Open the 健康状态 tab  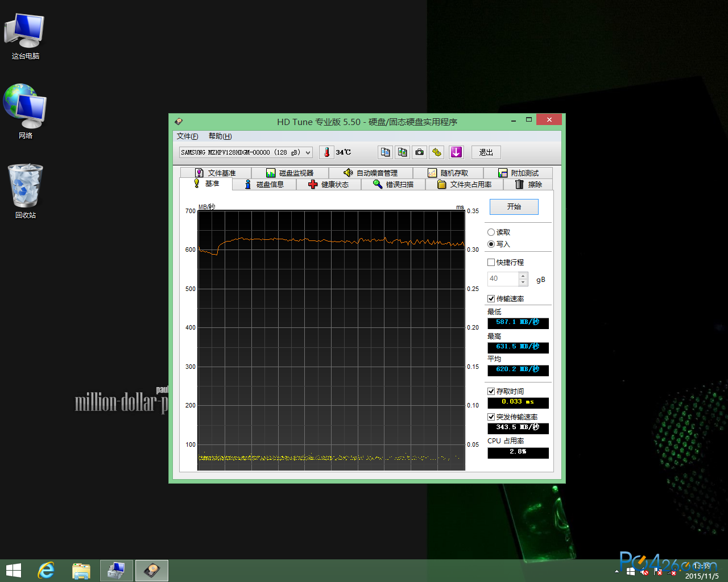click(329, 184)
